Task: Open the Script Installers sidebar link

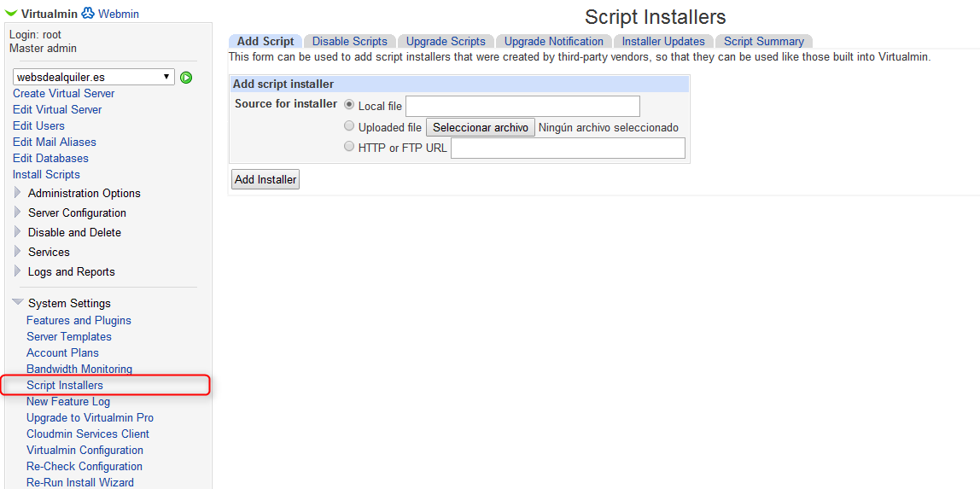Action: point(65,386)
